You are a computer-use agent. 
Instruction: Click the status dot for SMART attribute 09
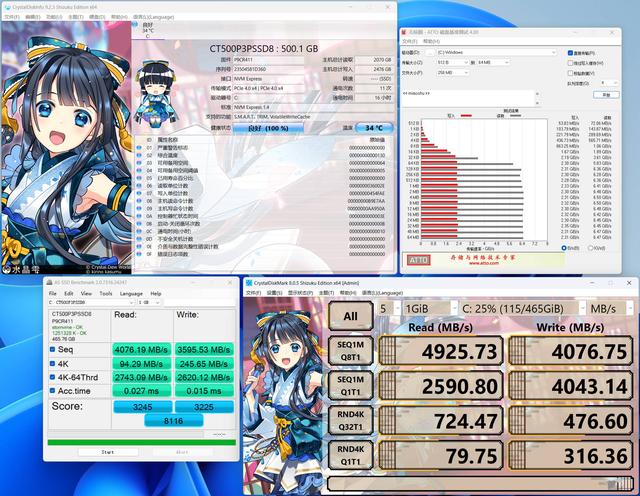(139, 208)
